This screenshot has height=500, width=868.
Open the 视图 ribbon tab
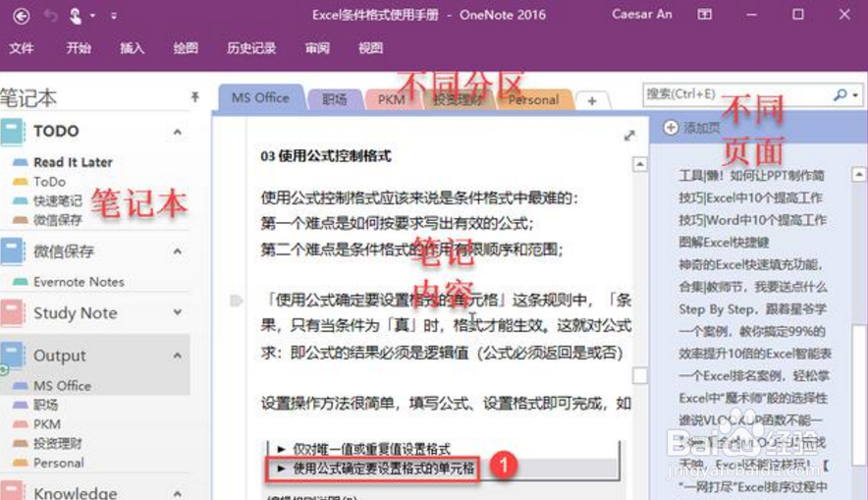(x=370, y=48)
